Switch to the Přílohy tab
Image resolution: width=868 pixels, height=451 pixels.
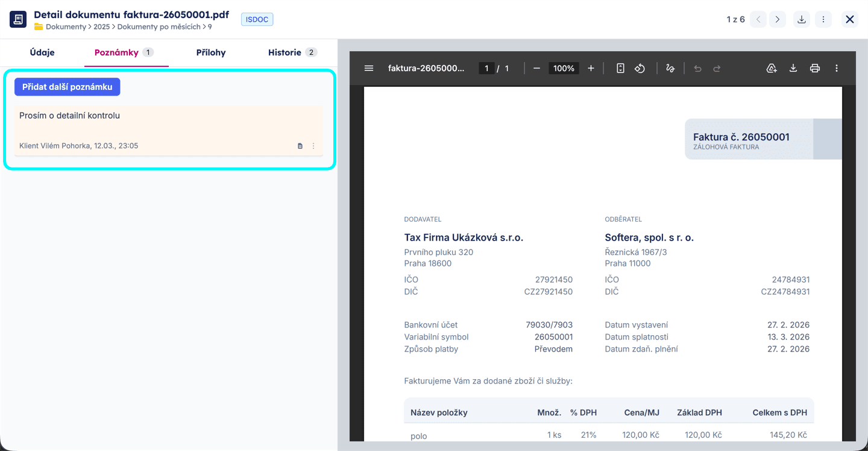point(211,52)
